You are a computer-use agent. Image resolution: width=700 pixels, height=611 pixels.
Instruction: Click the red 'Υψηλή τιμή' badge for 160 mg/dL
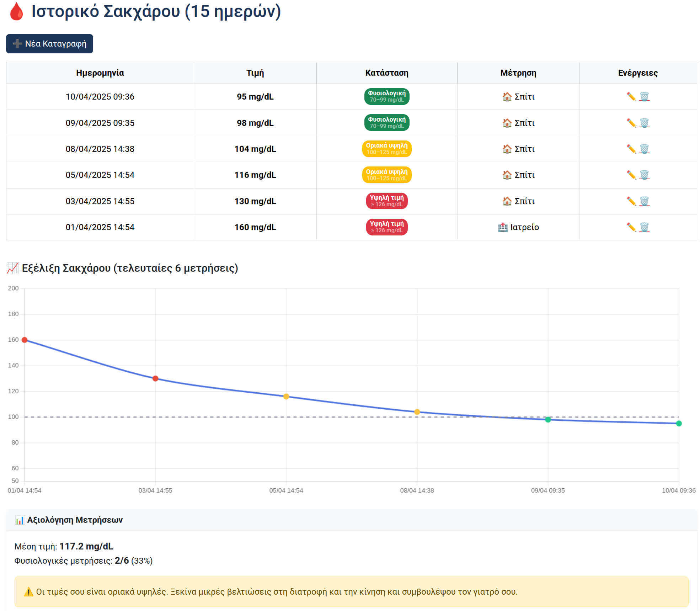386,227
